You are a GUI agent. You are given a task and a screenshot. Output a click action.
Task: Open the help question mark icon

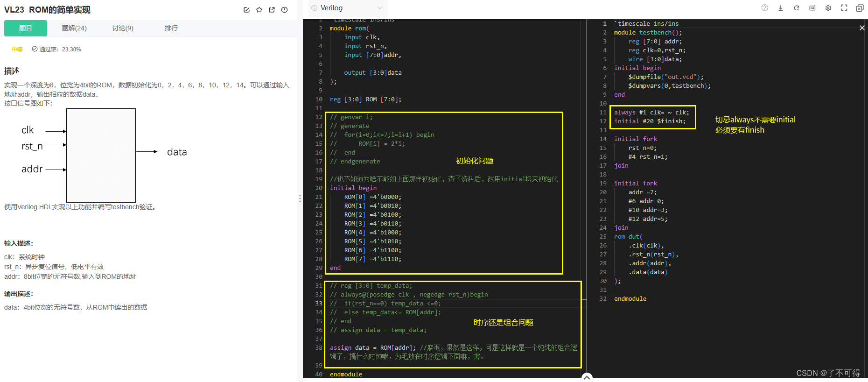click(764, 8)
